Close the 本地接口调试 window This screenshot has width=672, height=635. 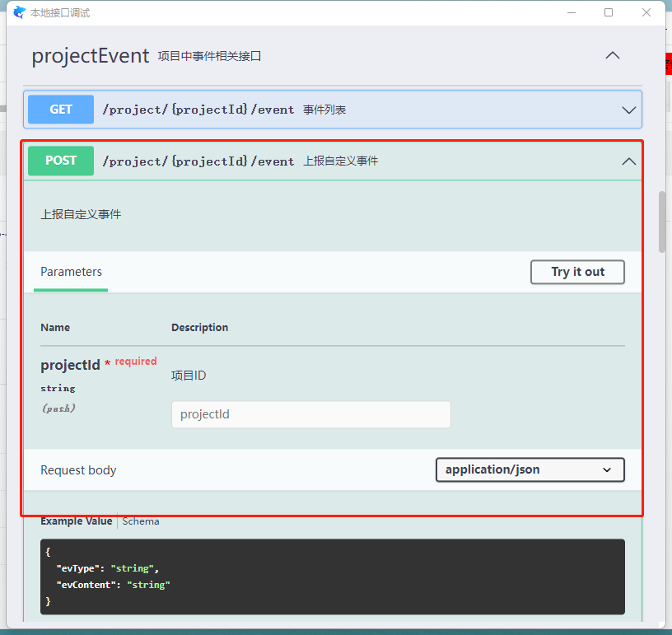click(646, 12)
